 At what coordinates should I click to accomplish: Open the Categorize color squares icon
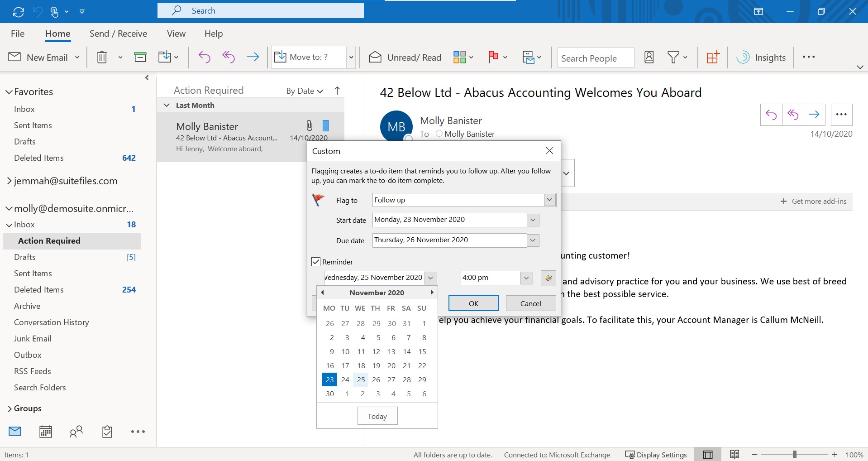click(x=459, y=57)
